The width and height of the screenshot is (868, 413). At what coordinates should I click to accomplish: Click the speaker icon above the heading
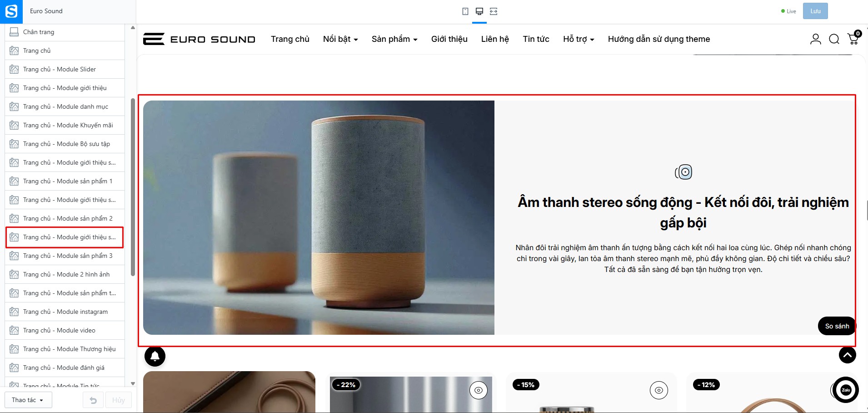point(683,172)
